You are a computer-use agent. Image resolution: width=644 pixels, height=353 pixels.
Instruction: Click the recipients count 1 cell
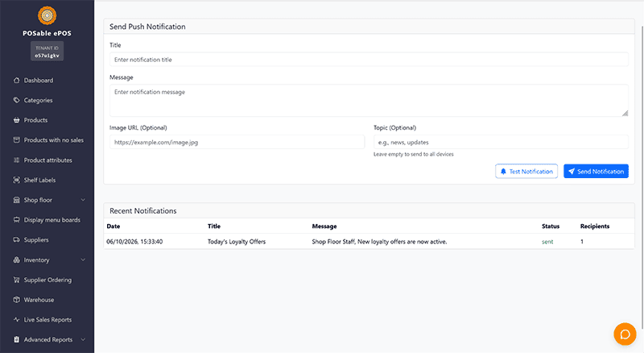tap(581, 242)
